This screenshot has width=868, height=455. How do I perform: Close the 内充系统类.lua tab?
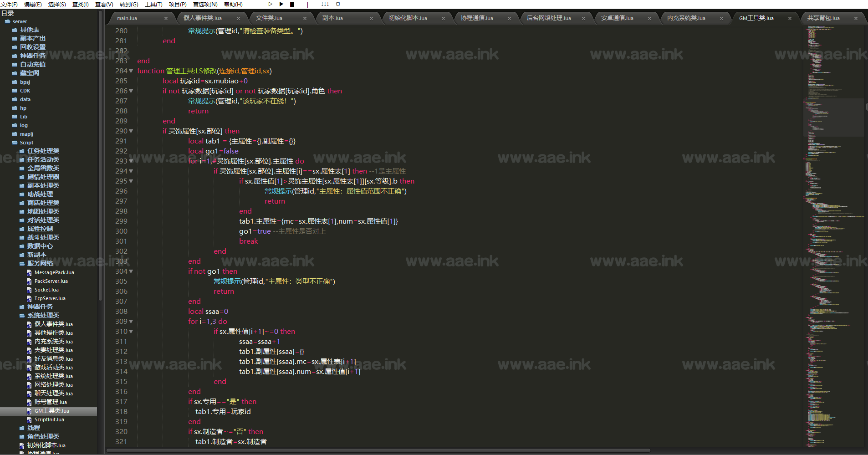tap(721, 18)
